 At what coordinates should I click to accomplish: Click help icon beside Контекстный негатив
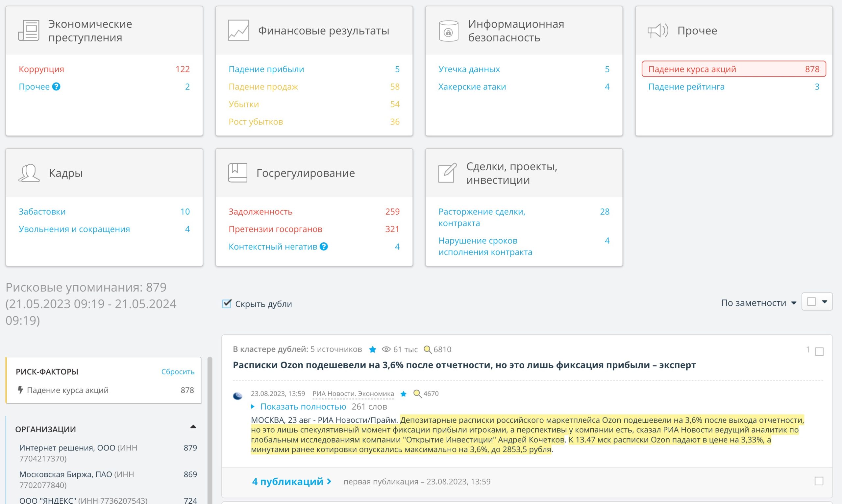click(324, 247)
